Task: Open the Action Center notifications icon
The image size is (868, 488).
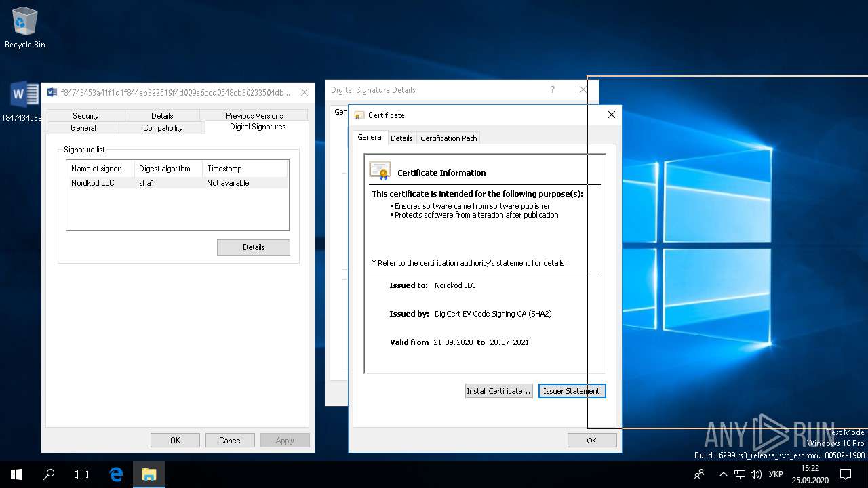Action: (846, 474)
